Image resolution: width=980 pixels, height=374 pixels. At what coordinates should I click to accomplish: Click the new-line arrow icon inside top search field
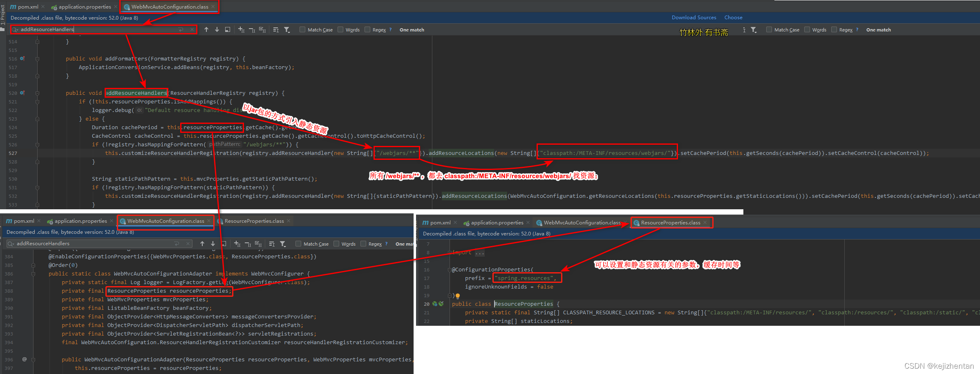tap(181, 29)
